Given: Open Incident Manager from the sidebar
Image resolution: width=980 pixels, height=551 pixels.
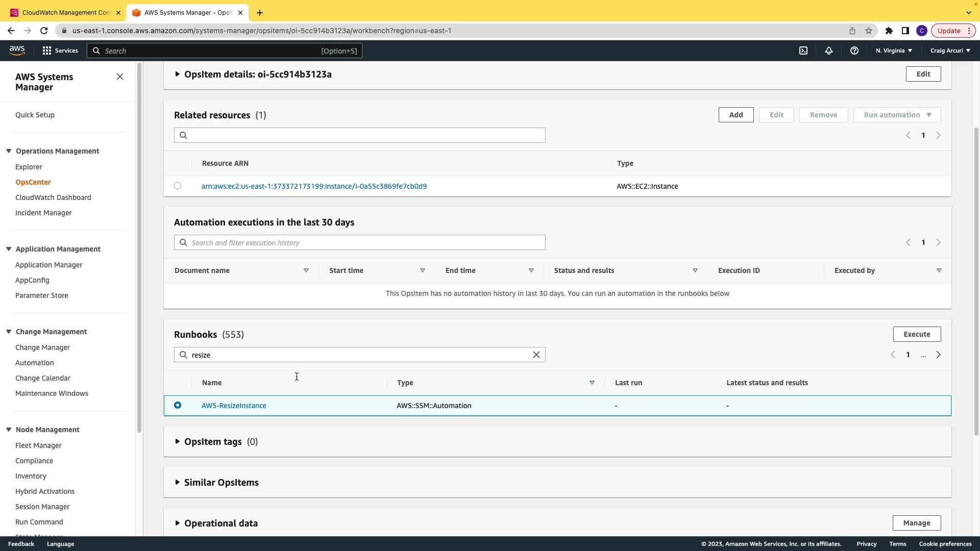Looking at the screenshot, I should point(43,213).
